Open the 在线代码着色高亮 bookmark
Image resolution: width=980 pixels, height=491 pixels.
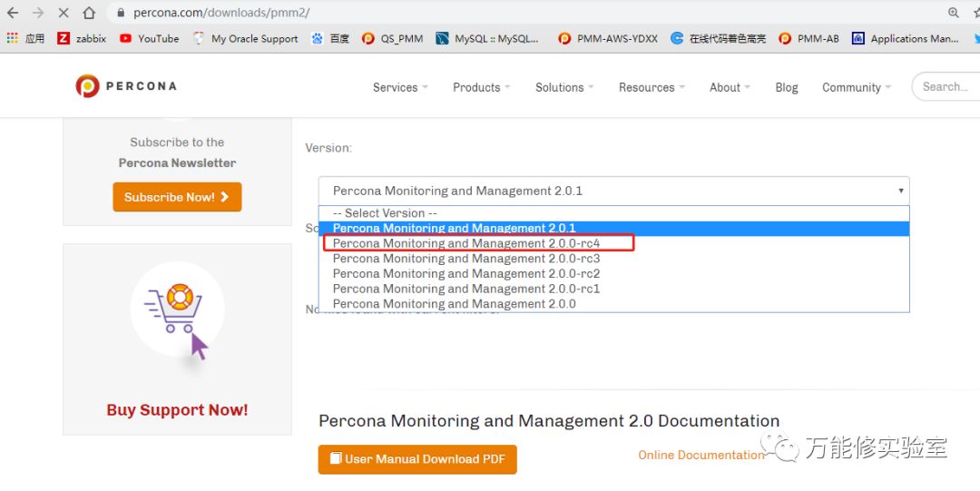pos(718,38)
